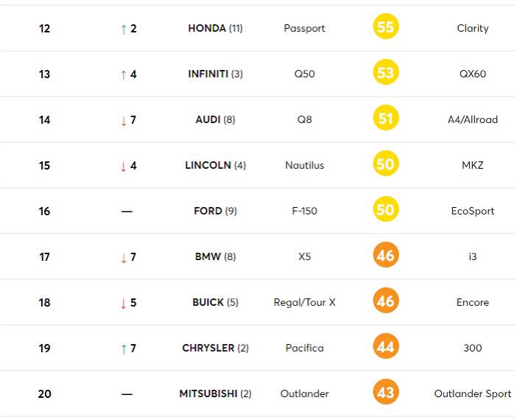Open the MITSUBISHI brand link
The width and height of the screenshot is (531, 420).
point(208,393)
